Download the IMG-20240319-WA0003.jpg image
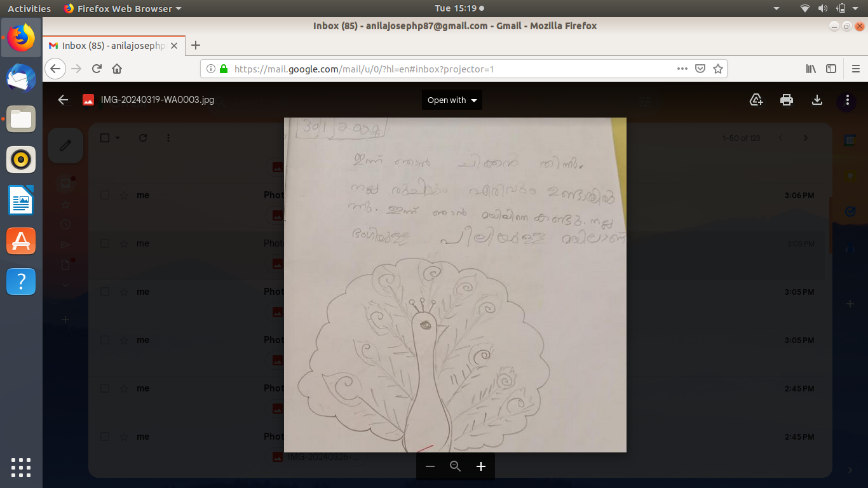Screen dimensions: 868x488 click(x=817, y=100)
